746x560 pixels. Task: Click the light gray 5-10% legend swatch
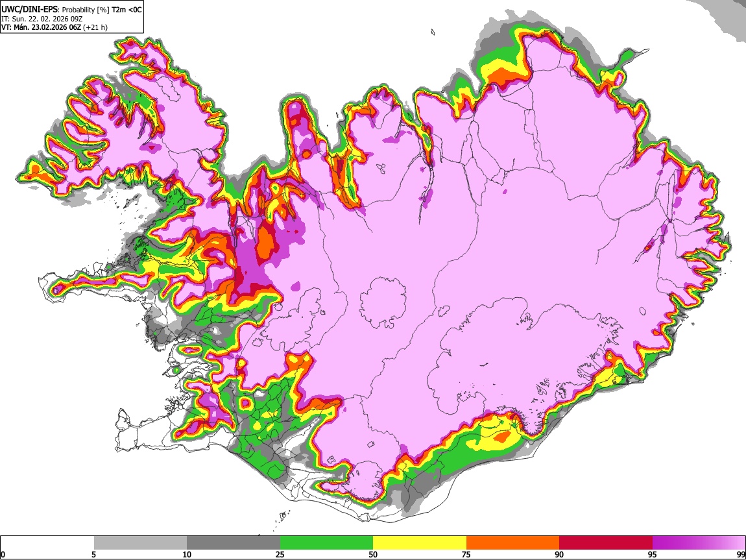[x=140, y=543]
